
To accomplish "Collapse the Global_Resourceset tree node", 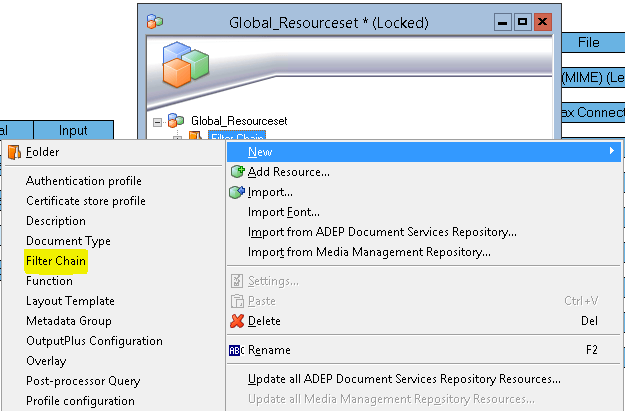I will coord(157,122).
